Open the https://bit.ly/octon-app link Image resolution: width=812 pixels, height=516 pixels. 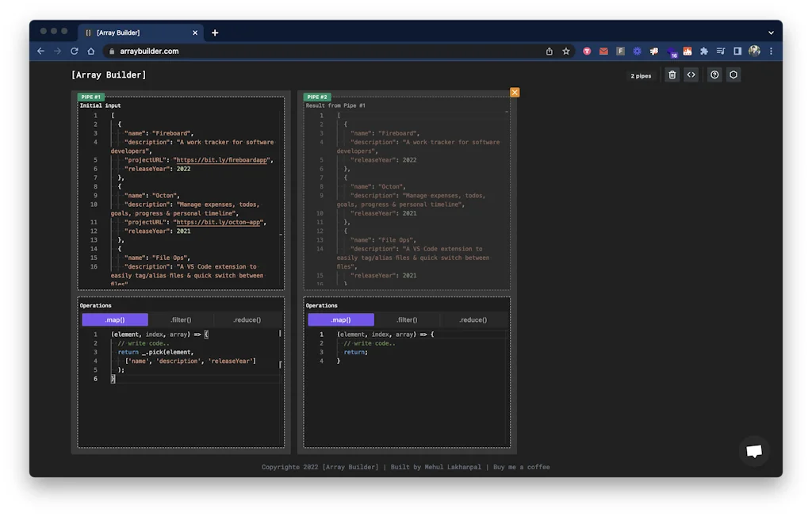(x=218, y=222)
